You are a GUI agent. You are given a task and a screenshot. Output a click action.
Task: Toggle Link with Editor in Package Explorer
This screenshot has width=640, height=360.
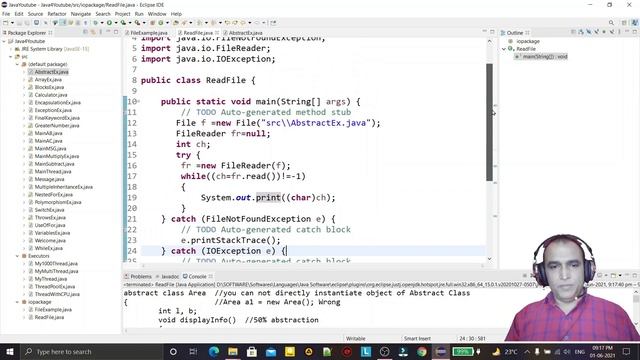(x=93, y=32)
